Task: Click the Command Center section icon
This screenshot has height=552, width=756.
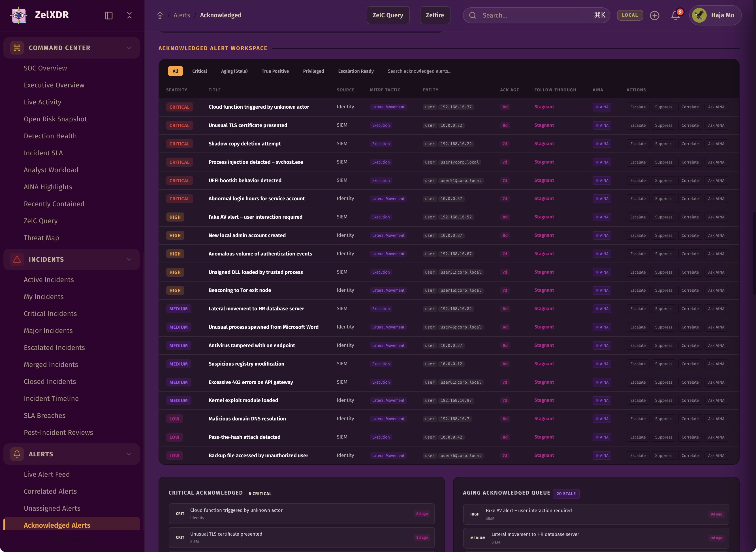Action: pyautogui.click(x=17, y=48)
